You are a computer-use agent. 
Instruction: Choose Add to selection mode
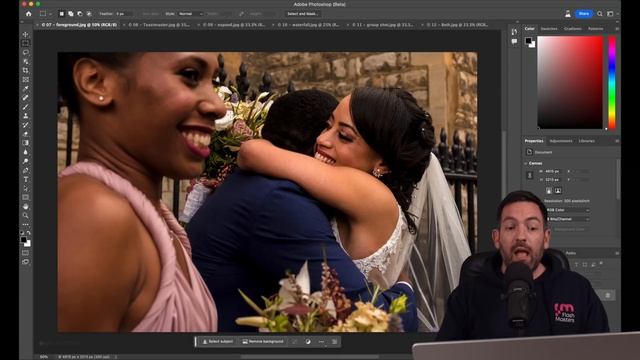pyautogui.click(x=71, y=13)
